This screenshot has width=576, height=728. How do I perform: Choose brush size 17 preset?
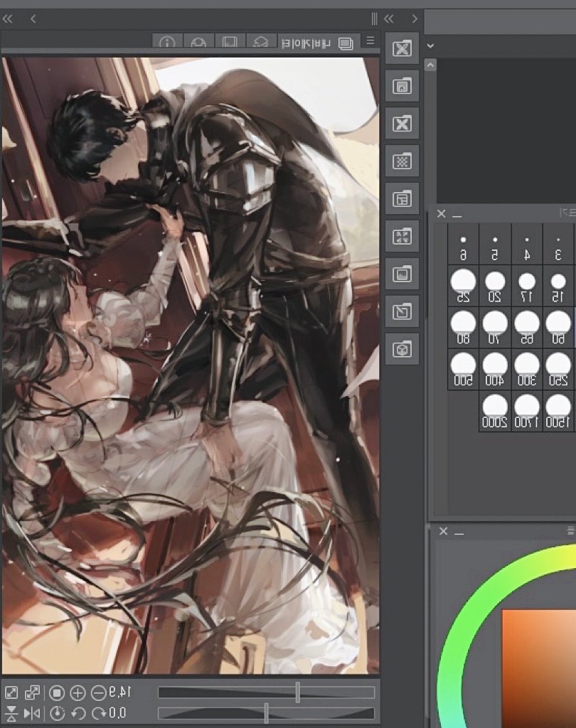click(527, 286)
